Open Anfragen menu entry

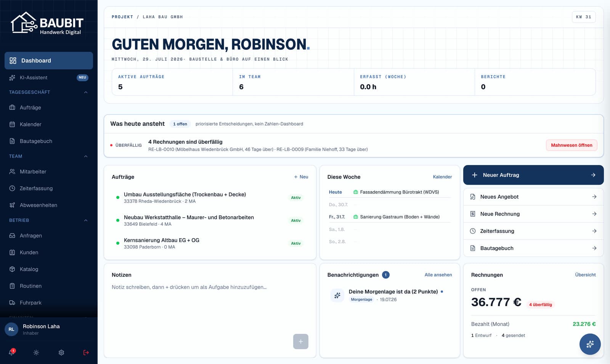(x=49, y=236)
